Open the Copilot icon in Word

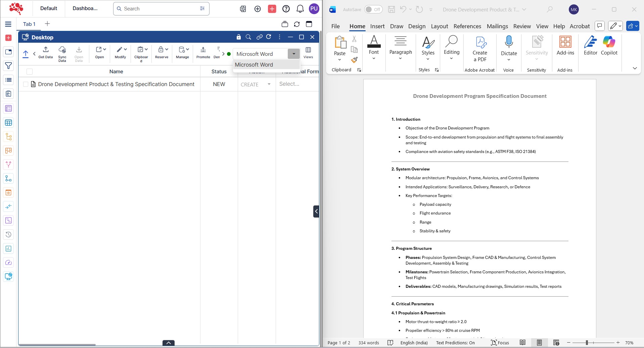coord(609,42)
